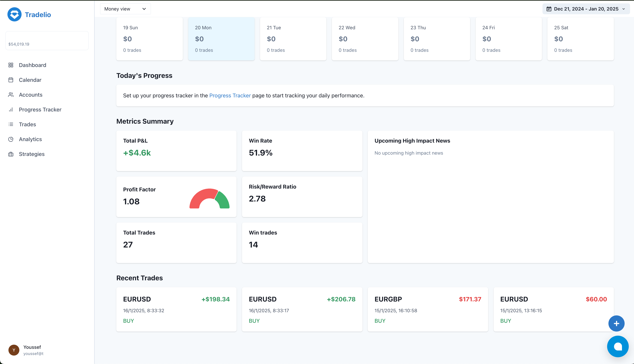Select the EURUSD BUY trade entry

[x=176, y=309]
